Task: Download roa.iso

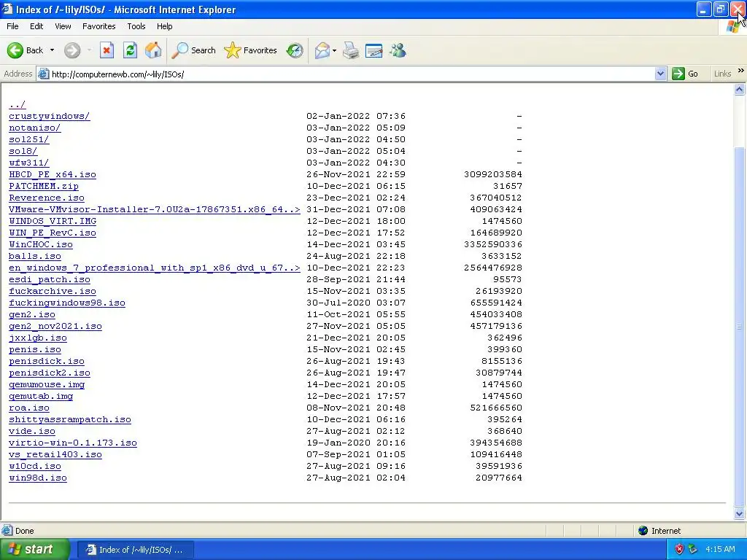Action: [28, 408]
